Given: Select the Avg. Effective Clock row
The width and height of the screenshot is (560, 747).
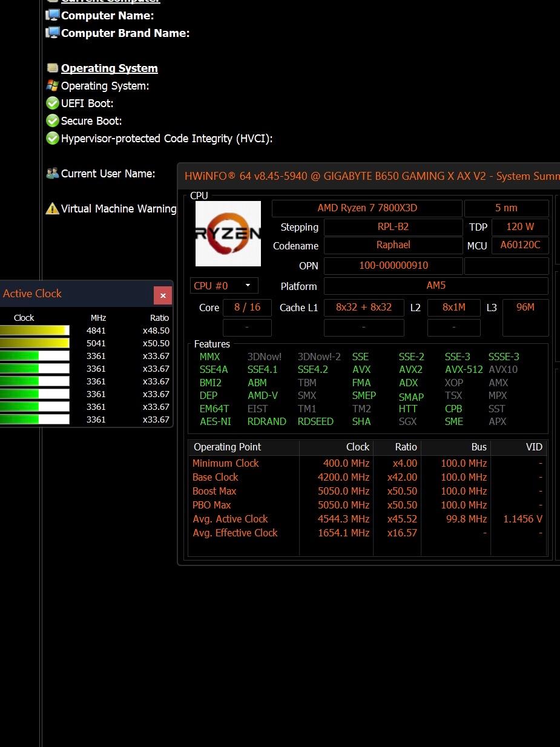Looking at the screenshot, I should [367, 533].
